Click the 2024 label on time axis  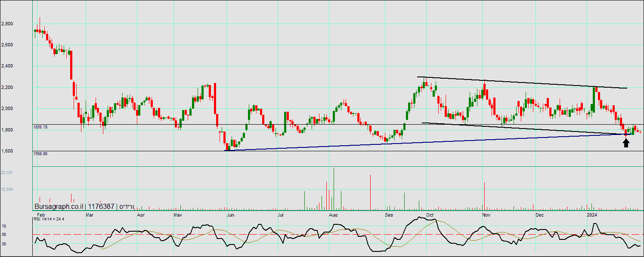coord(592,214)
